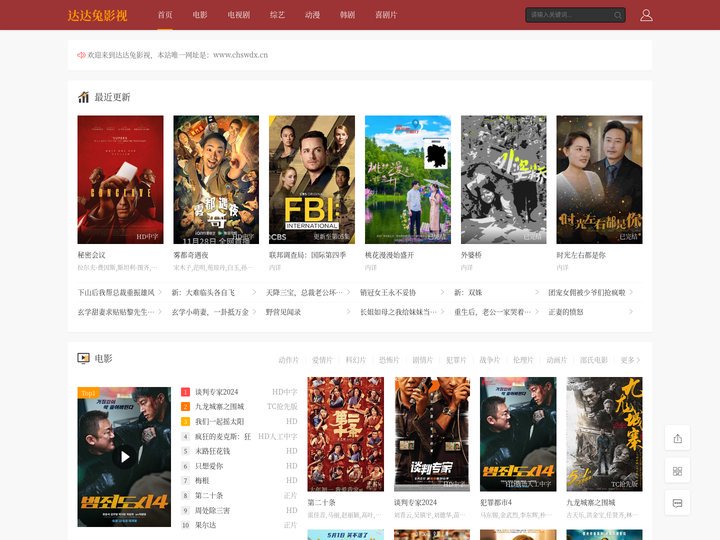720x540 pixels.
Task: Open the 桃花漫漫始盛开 poster
Action: (x=408, y=180)
